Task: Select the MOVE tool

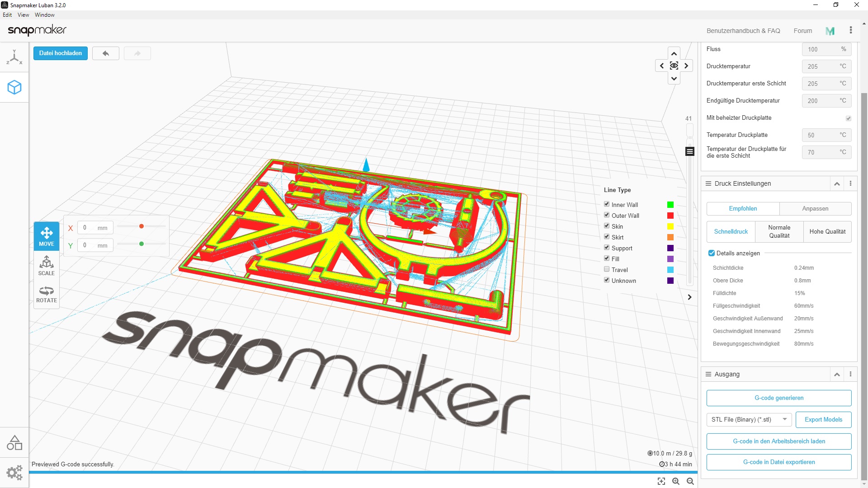Action: 47,236
